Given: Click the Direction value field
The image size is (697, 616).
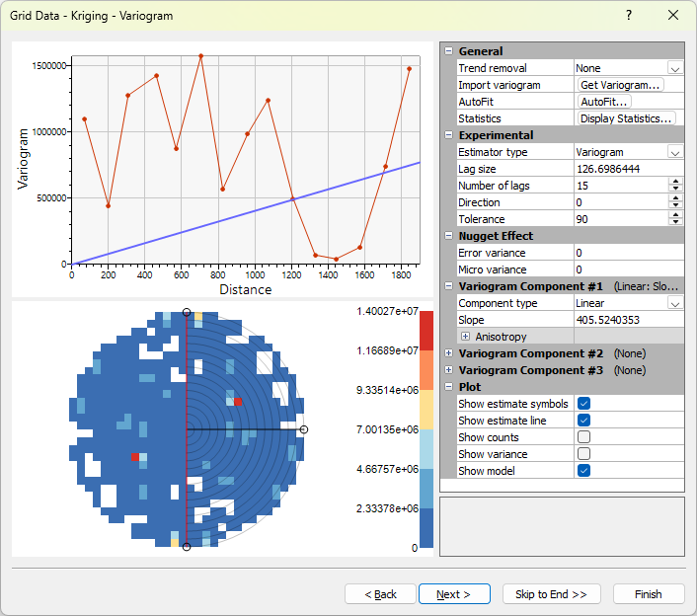Looking at the screenshot, I should [621, 202].
